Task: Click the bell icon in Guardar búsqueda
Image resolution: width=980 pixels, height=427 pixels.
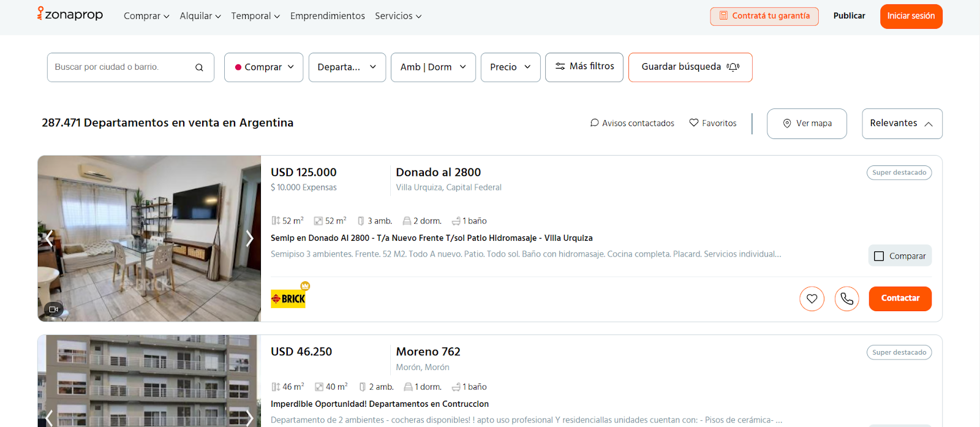Action: pyautogui.click(x=733, y=67)
